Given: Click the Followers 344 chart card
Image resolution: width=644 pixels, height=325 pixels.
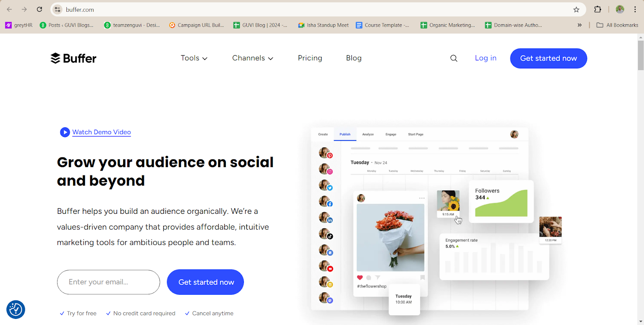Looking at the screenshot, I should click(x=501, y=201).
